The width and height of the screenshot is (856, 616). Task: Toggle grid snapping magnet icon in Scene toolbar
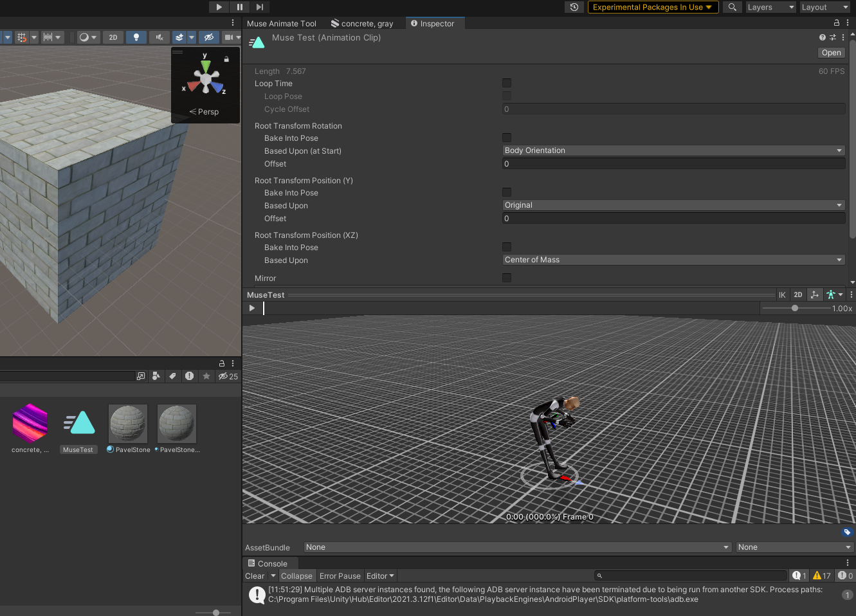coord(22,37)
